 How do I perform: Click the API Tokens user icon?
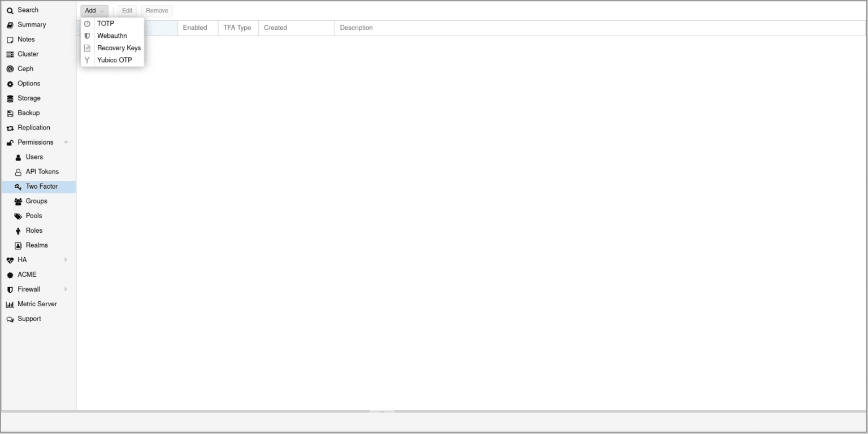click(18, 172)
